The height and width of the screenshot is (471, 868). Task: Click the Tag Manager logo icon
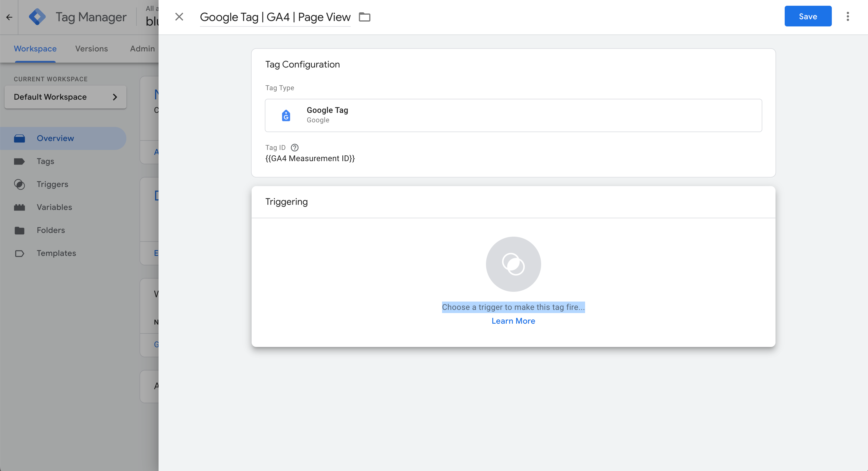[x=37, y=17]
